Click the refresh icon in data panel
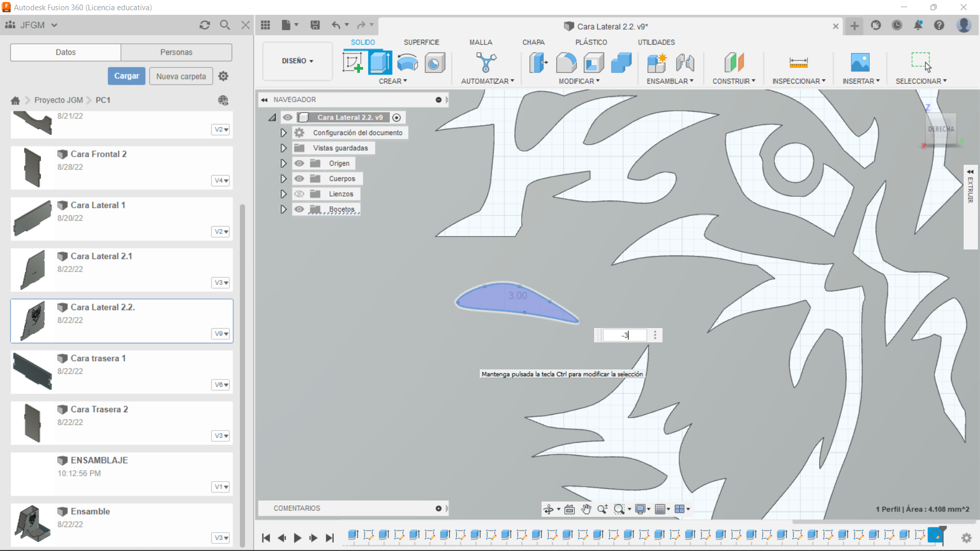980x551 pixels. (205, 25)
